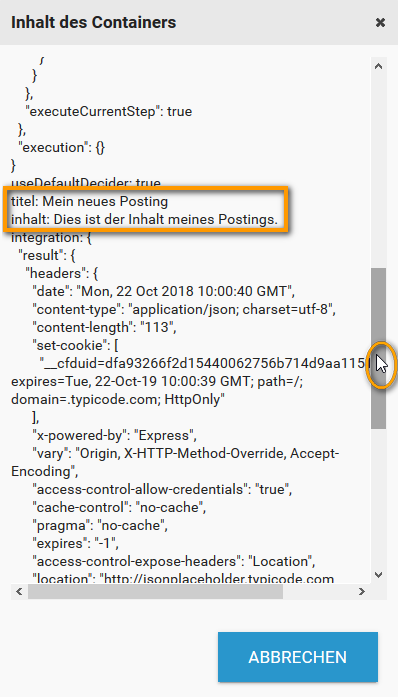This screenshot has height=697, width=398.
Task: Click the 'titel: Mein neues Posting' line
Action: point(89,201)
